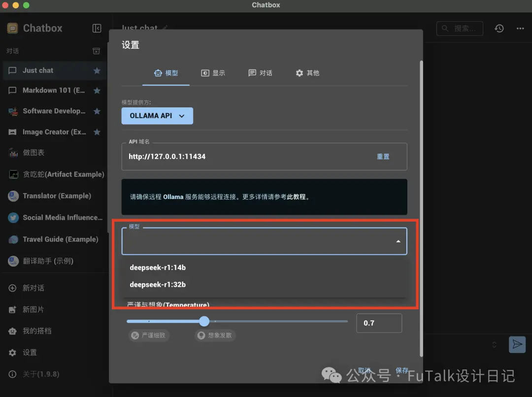Click the settings dialog vertical scrollbar

421,209
